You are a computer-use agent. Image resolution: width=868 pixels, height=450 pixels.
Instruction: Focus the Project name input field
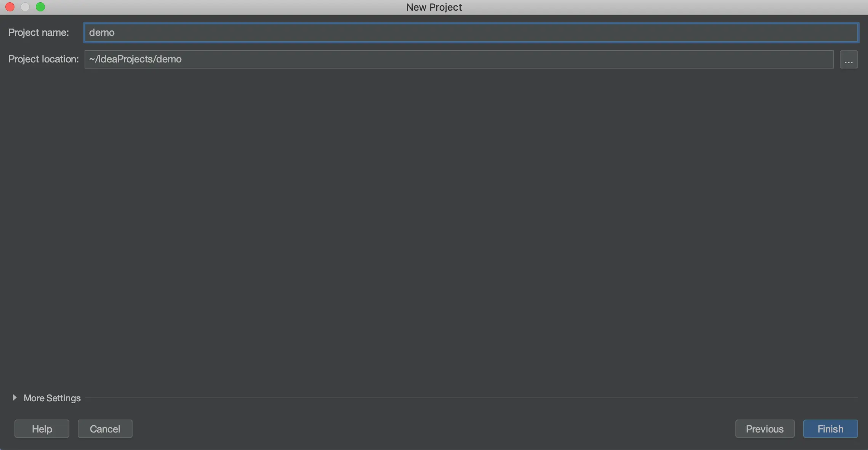pos(471,33)
